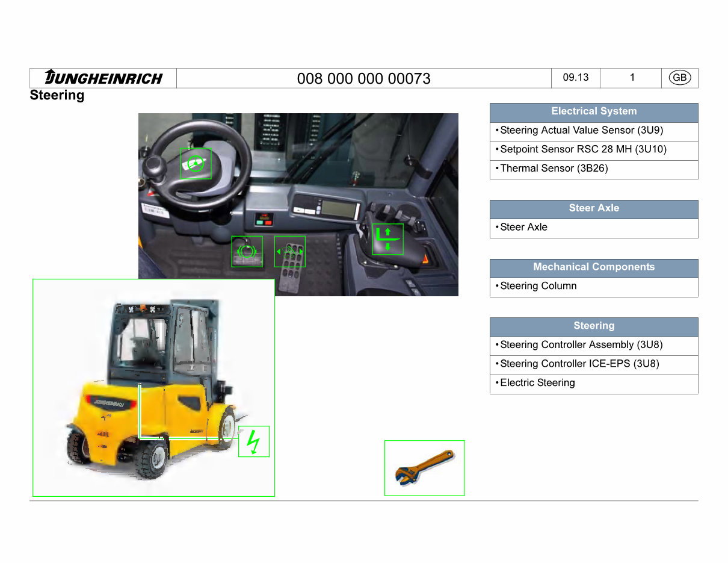Open the pedal direction arrows hotspot
The image size is (728, 563).
click(x=290, y=252)
